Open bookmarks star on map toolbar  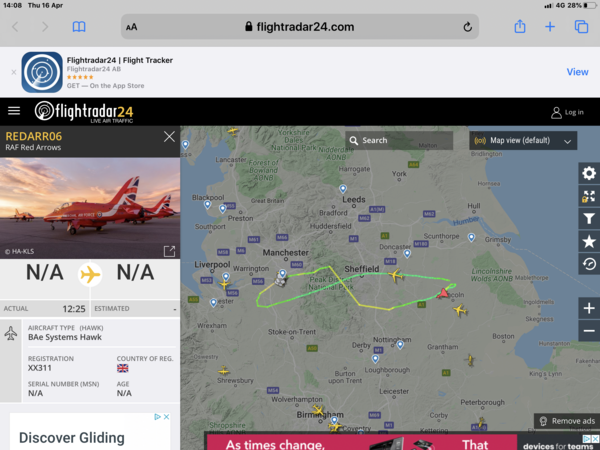589,241
